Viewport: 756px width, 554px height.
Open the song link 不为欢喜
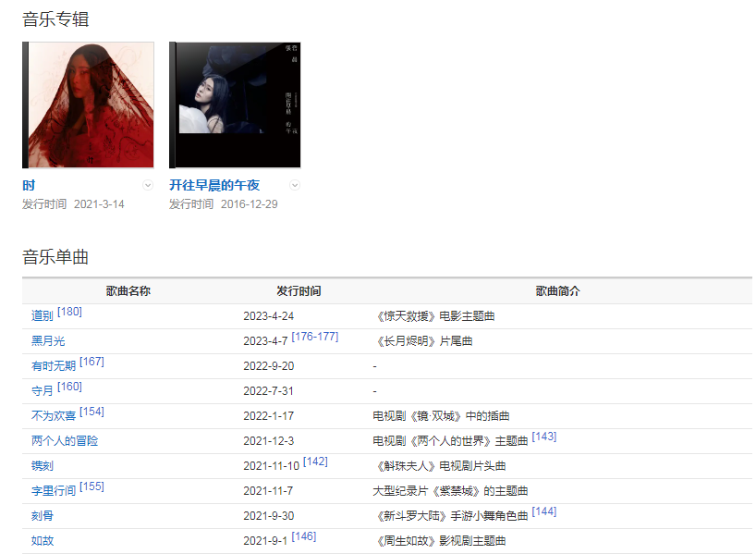pos(54,416)
